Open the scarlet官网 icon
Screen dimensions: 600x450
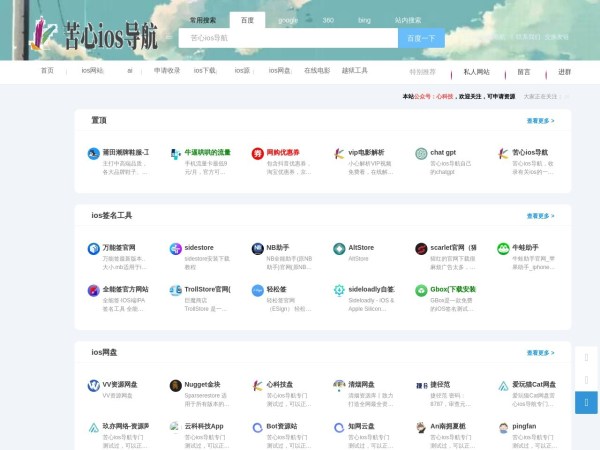(x=422, y=248)
